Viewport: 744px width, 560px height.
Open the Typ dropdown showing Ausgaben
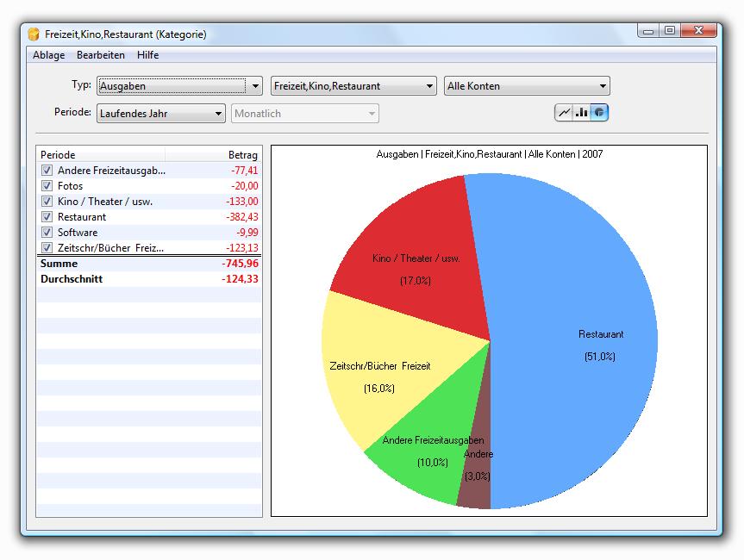[x=180, y=86]
